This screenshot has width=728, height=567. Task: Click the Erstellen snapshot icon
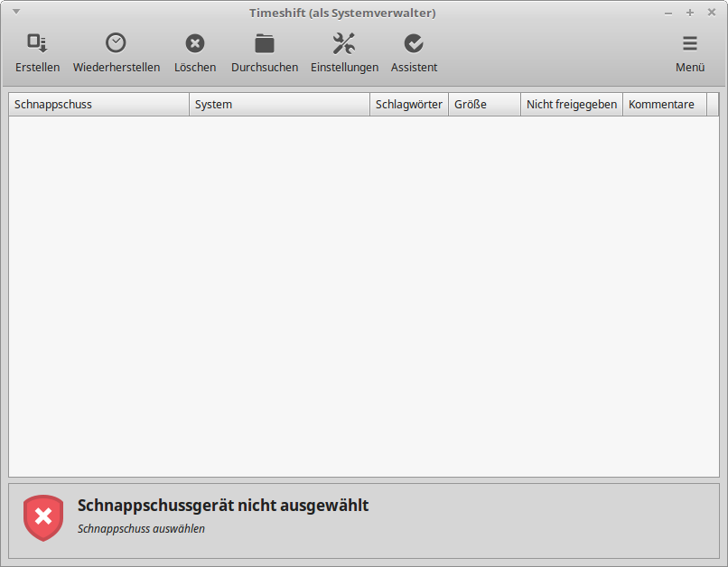(x=37, y=43)
